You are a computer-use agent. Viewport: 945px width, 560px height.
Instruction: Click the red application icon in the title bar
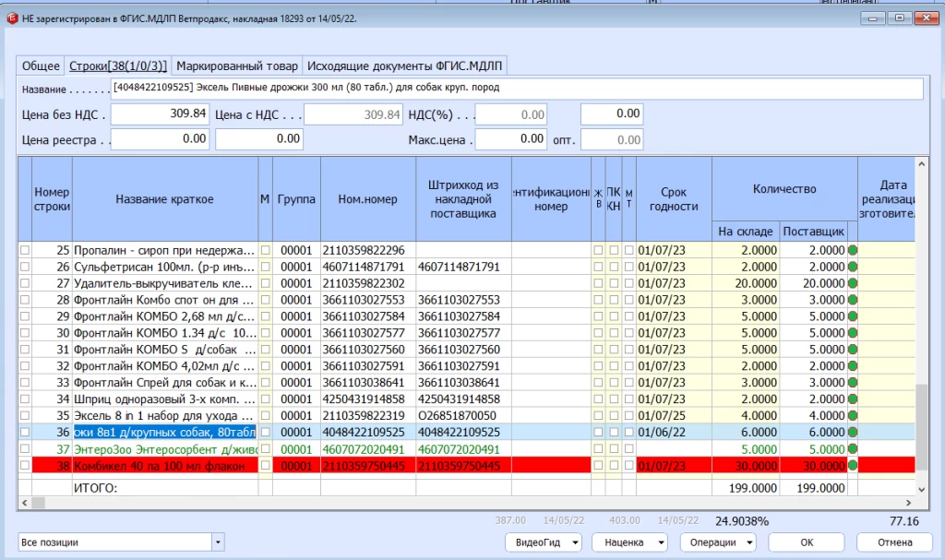pyautogui.click(x=12, y=18)
